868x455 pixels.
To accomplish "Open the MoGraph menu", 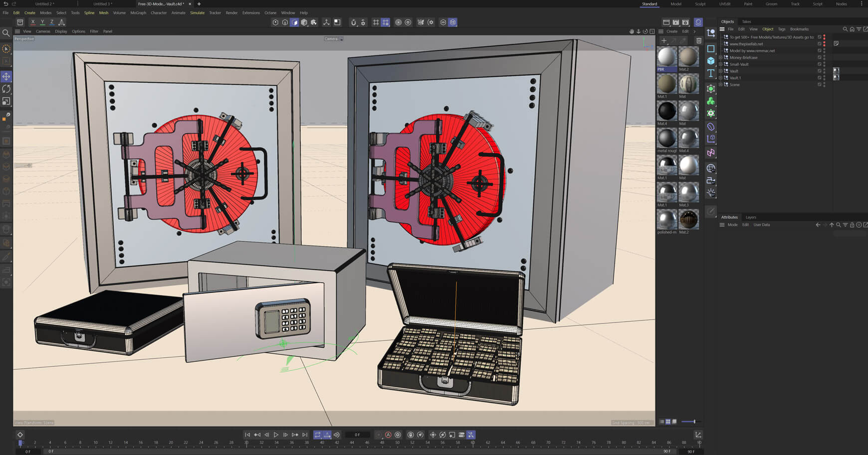I will (x=138, y=13).
